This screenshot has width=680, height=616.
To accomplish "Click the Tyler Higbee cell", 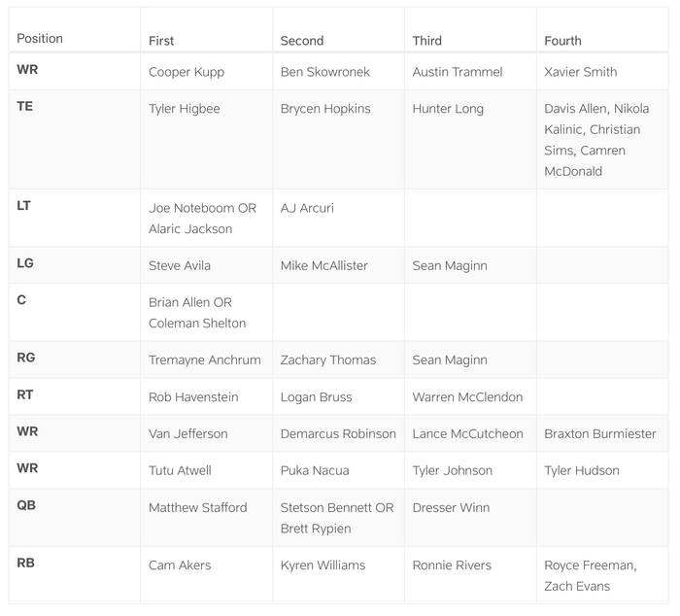I will click(185, 109).
